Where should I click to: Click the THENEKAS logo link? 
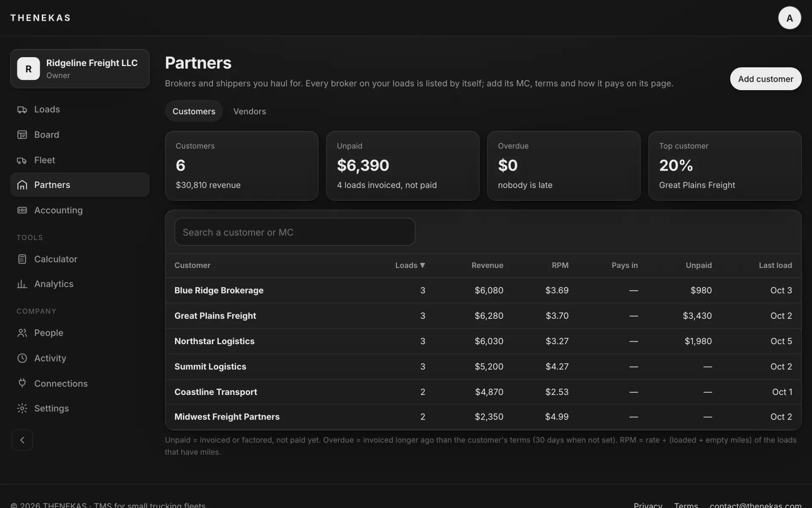tap(41, 18)
